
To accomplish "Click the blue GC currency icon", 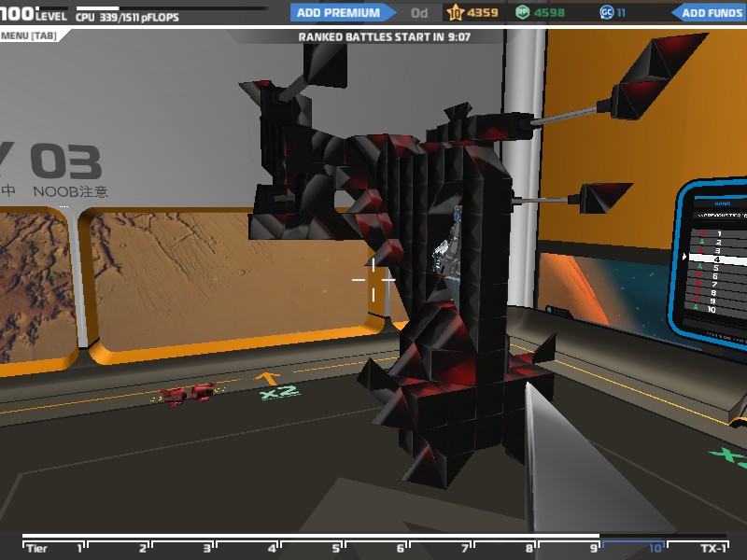I will pos(606,12).
